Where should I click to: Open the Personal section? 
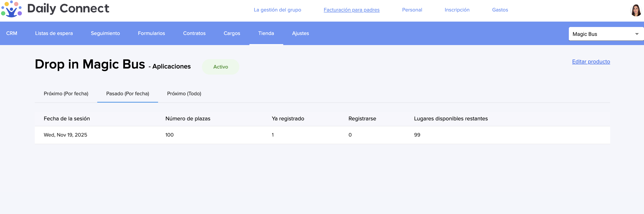(412, 10)
